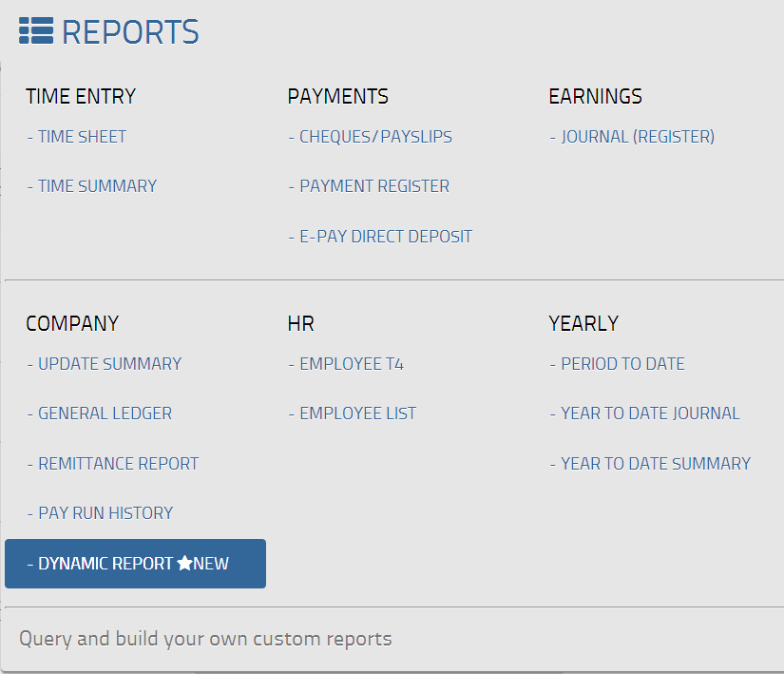Open Cheques/Payslips report
The width and height of the screenshot is (784, 674).
[375, 136]
